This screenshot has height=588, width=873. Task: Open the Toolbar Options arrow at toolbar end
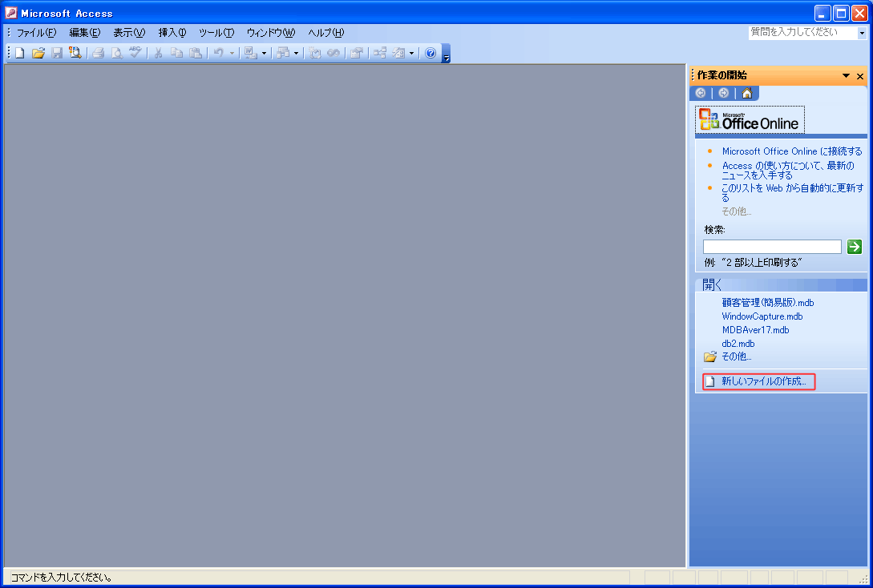(x=446, y=54)
